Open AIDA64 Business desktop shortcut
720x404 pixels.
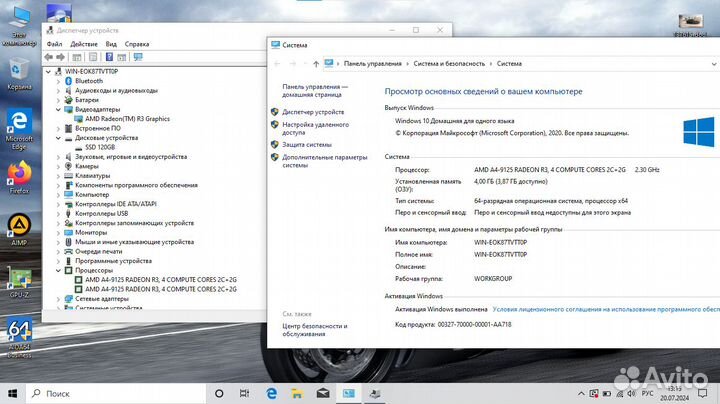tap(19, 337)
